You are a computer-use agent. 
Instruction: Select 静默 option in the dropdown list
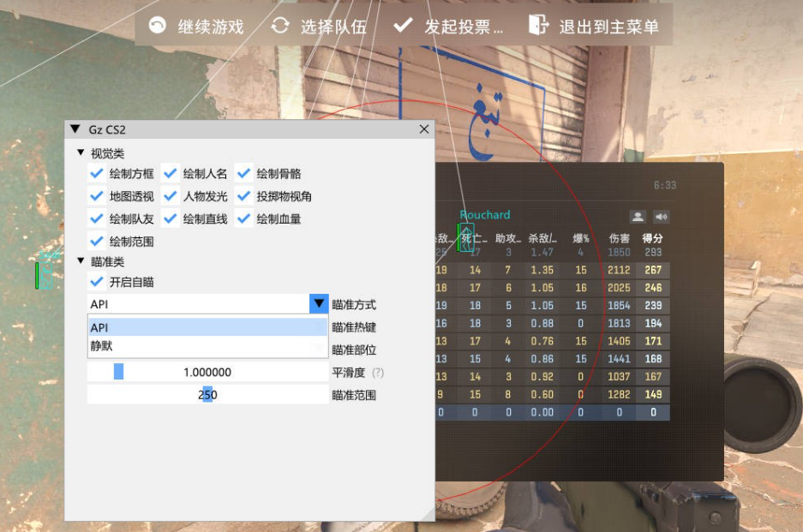(x=208, y=345)
